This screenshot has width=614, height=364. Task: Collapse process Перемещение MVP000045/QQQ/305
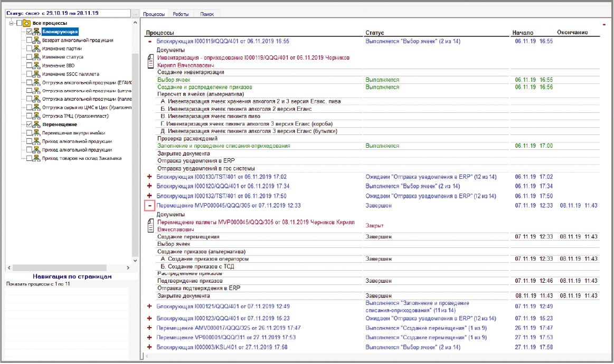149,206
